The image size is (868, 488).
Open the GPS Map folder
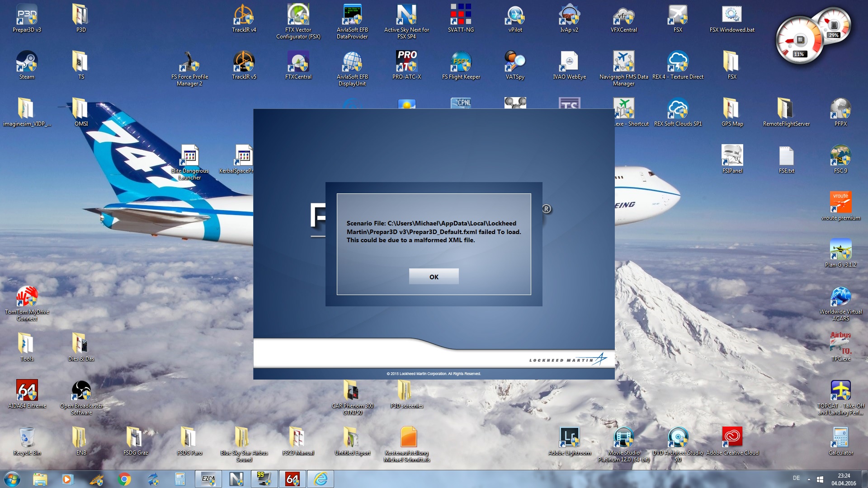point(732,112)
